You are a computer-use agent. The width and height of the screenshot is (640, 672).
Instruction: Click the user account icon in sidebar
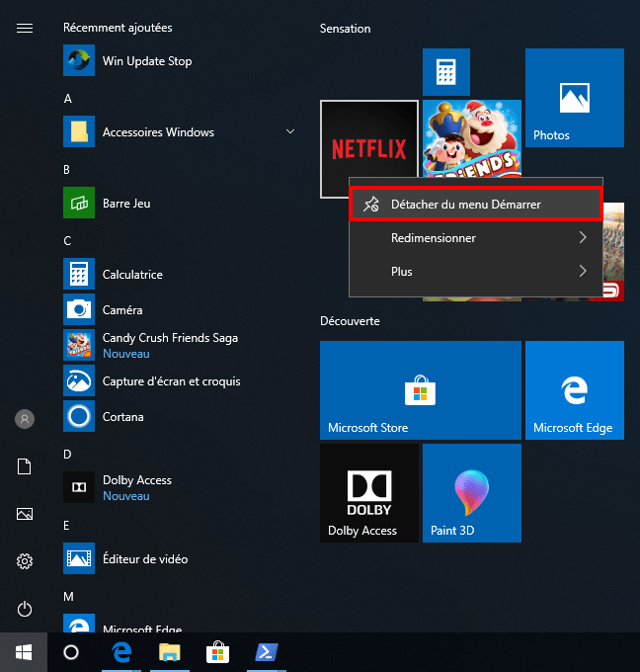25,419
